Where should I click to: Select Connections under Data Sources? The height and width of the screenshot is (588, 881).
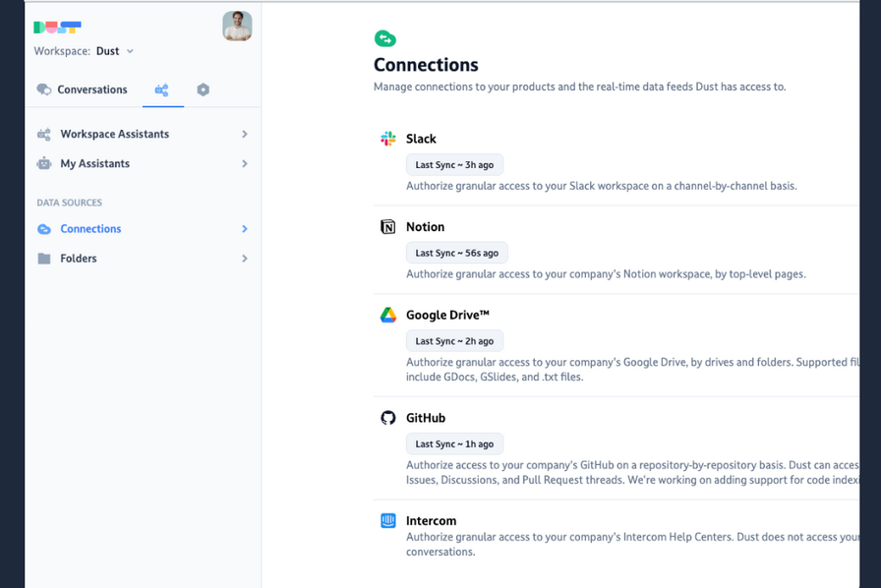tap(90, 229)
